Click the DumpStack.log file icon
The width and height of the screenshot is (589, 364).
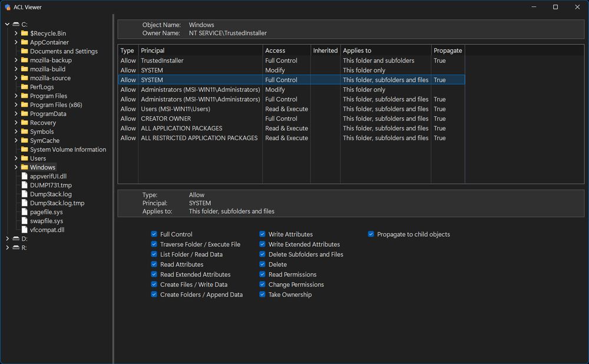click(24, 194)
